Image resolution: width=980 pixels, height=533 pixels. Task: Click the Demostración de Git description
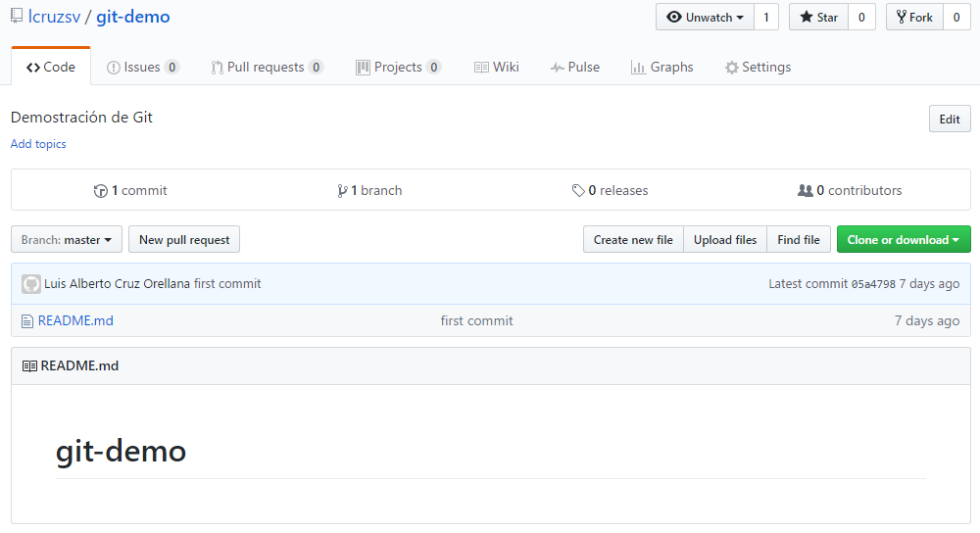[82, 118]
